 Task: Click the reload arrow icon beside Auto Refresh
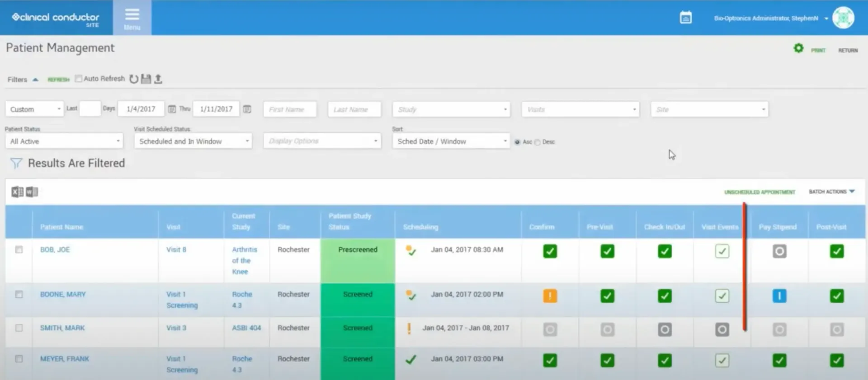pos(134,79)
